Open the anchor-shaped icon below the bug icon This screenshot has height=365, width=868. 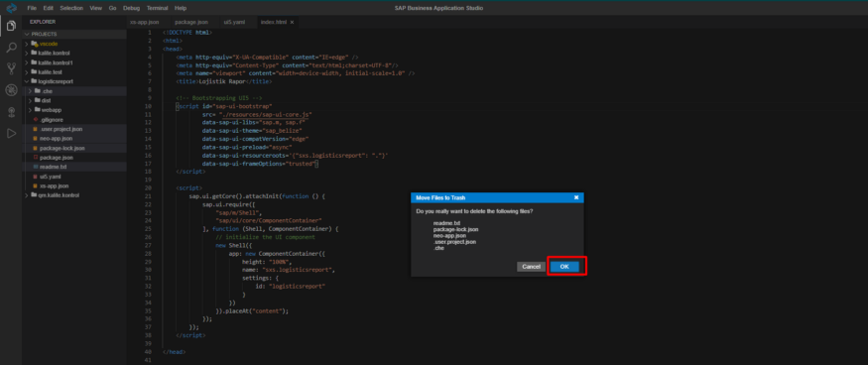[x=11, y=112]
